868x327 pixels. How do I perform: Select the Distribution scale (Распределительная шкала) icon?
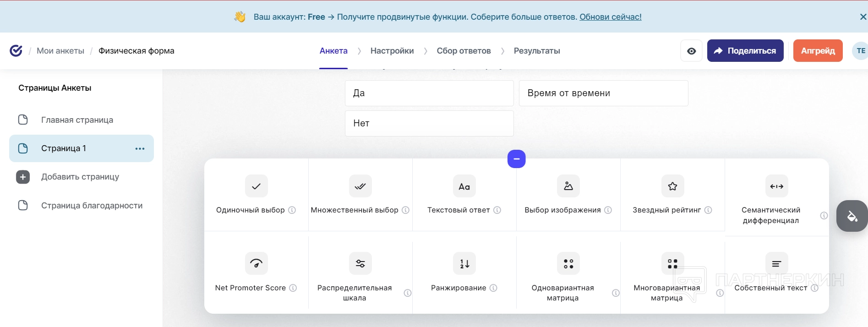360,264
